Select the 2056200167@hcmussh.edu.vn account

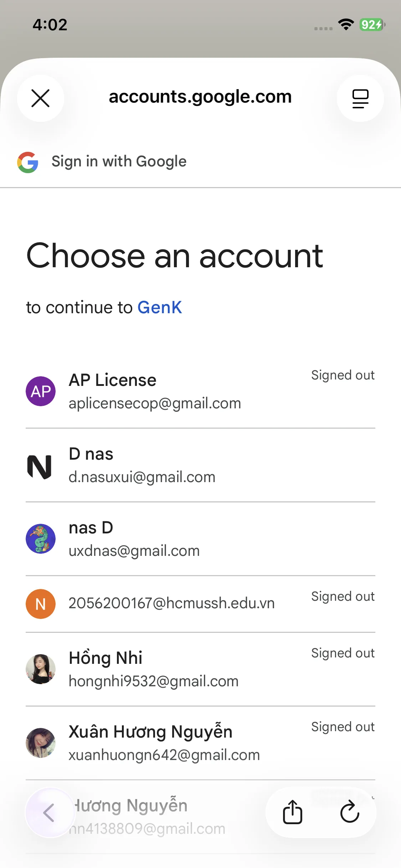(171, 603)
